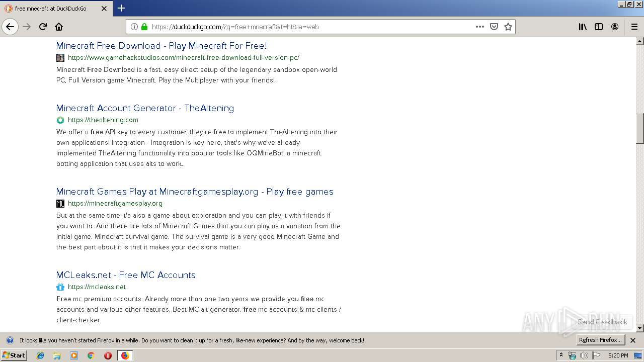Click TheAltening green favicon

pos(60,120)
